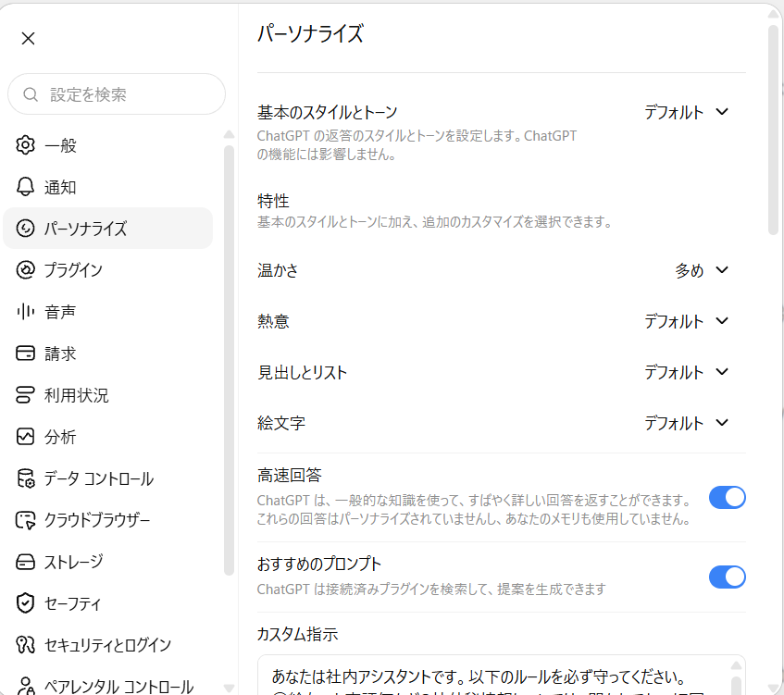Click the パーソナライズ page heading
784x695 pixels.
point(310,34)
